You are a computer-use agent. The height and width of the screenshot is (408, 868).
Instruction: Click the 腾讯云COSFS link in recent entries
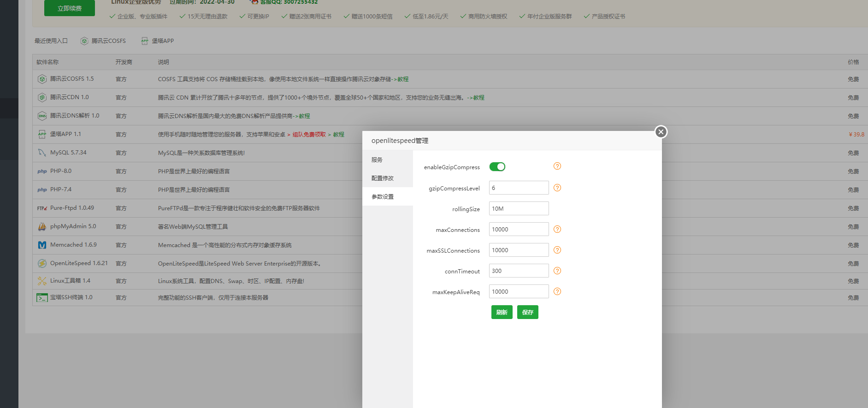108,41
